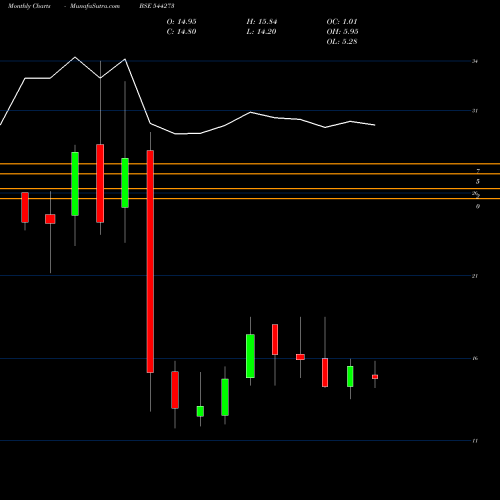Select the close value "C: 14.80"
Image resolution: width=500 pixels, height=500 pixels.
181,32
